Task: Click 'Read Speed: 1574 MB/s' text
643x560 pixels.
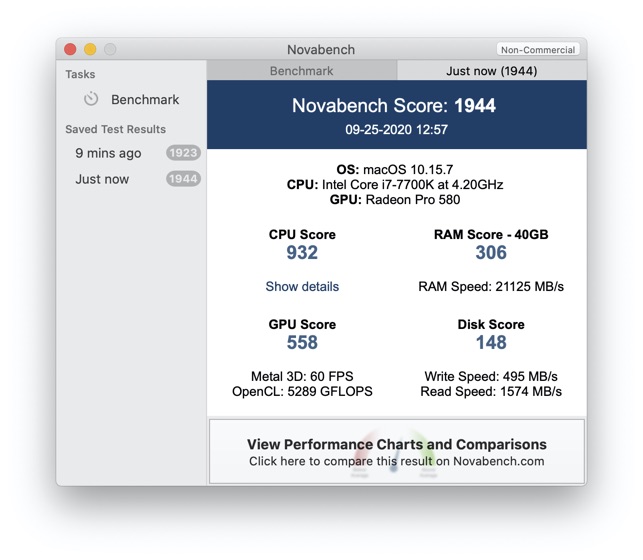Action: pos(491,392)
